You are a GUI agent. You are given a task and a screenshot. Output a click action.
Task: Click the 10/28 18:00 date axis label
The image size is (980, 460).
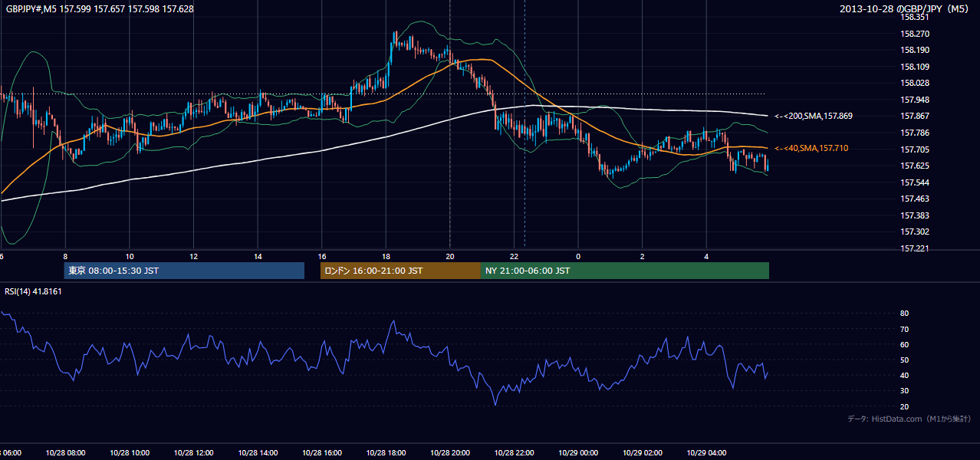pos(386,452)
